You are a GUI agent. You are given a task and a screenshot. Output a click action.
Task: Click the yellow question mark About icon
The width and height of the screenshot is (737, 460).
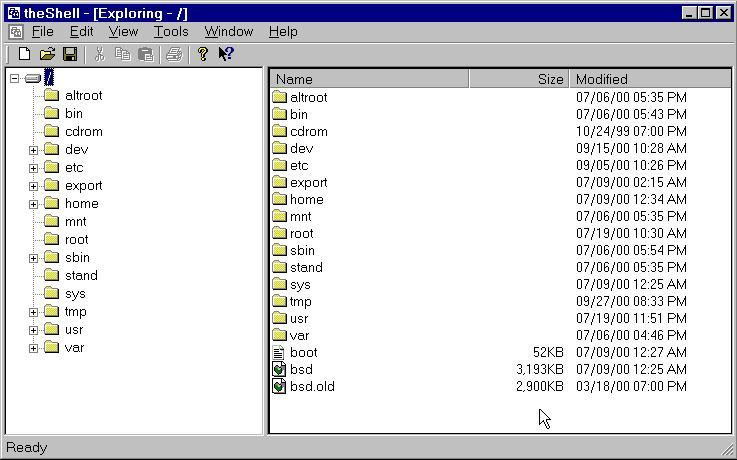[x=203, y=54]
